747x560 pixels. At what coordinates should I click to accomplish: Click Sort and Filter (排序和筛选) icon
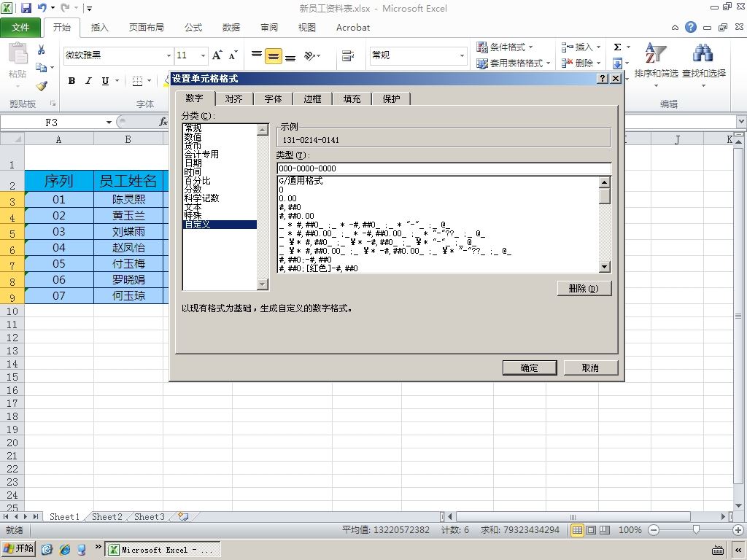pyautogui.click(x=656, y=53)
